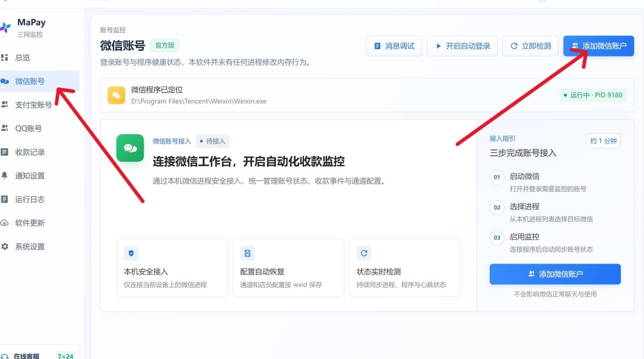Screen dimensions: 644x359
Task: Click the 接入指引 panel title
Action: 503,139
